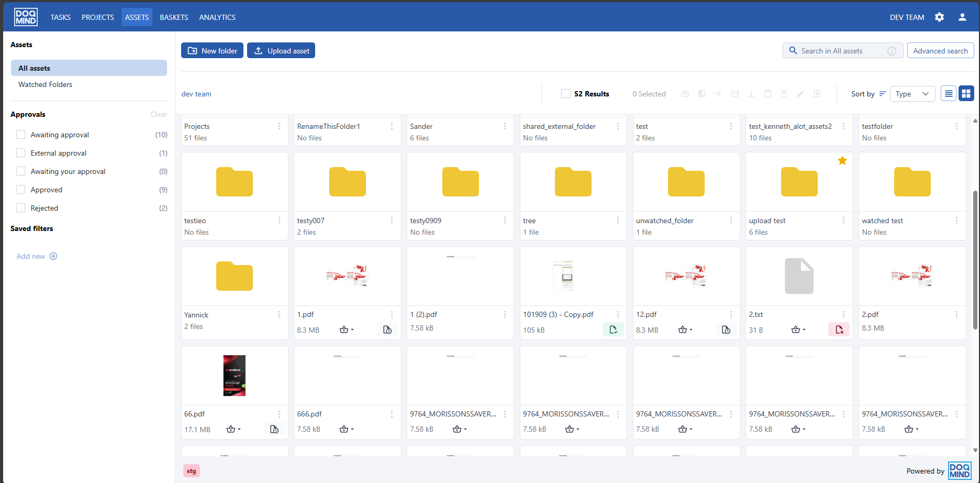Go to the Analytics tab
The height and width of the screenshot is (483, 980).
217,17
